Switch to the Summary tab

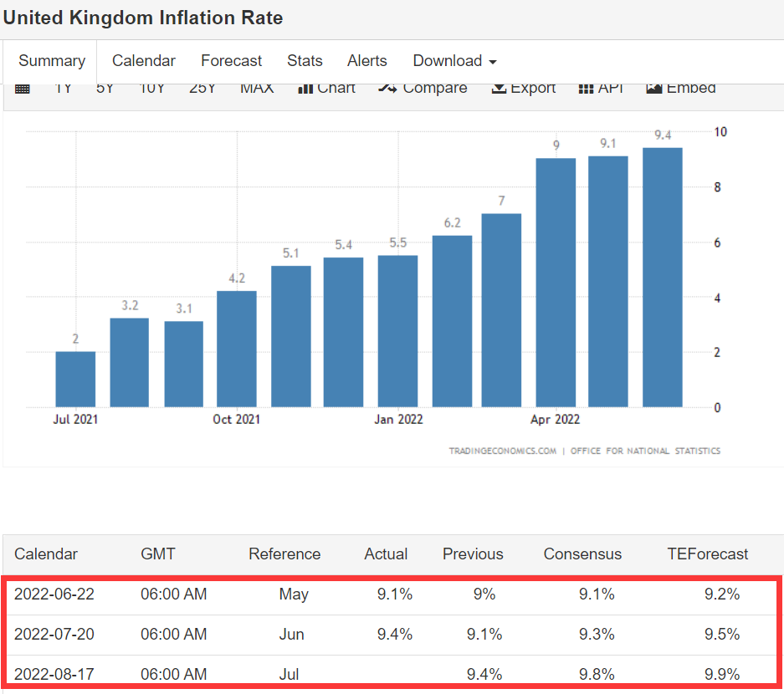[x=52, y=61]
